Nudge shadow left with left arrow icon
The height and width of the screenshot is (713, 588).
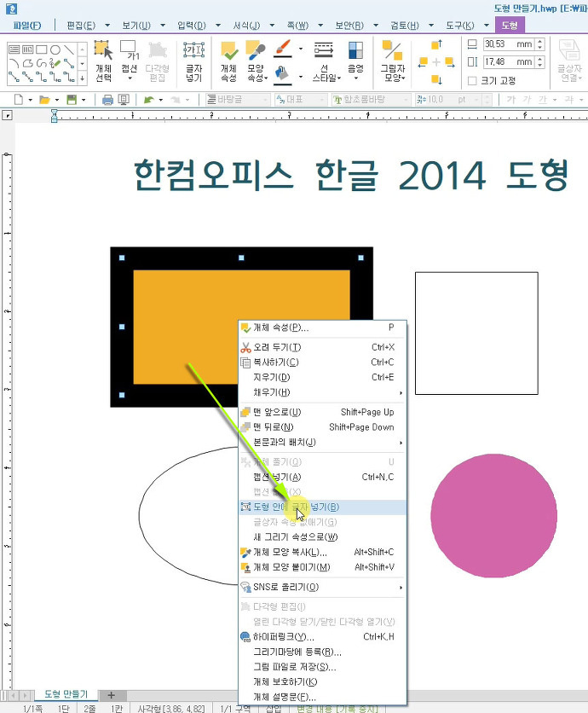[423, 62]
